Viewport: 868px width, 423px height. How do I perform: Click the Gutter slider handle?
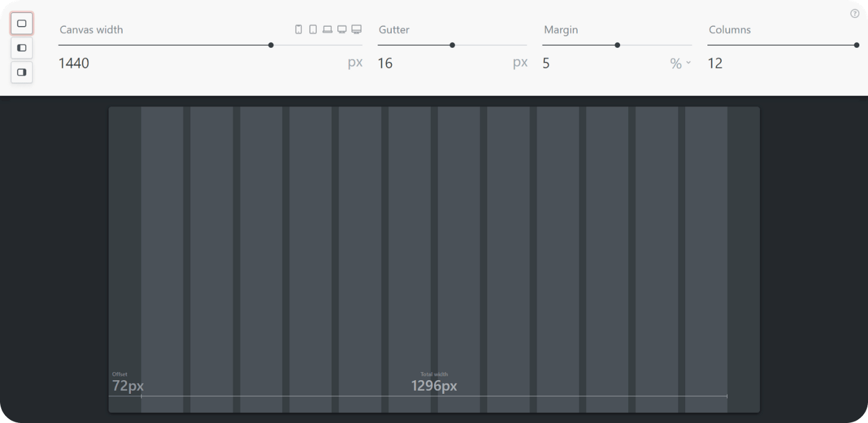point(453,45)
